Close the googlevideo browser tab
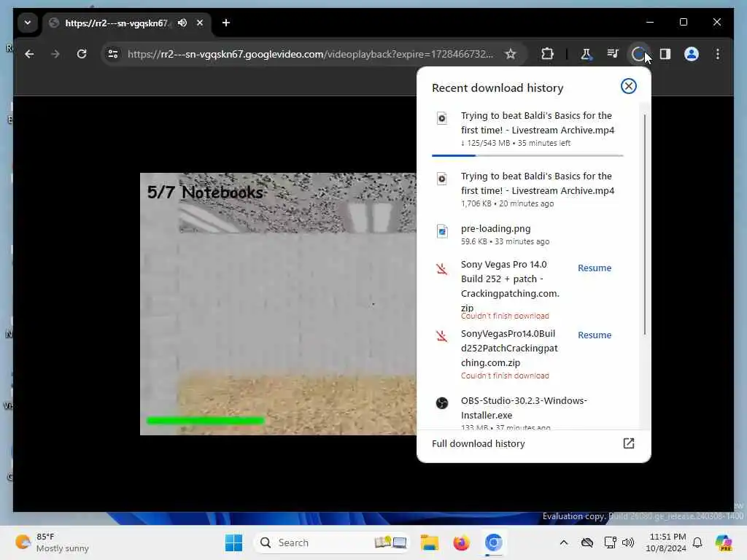The width and height of the screenshot is (747, 560). tap(200, 23)
